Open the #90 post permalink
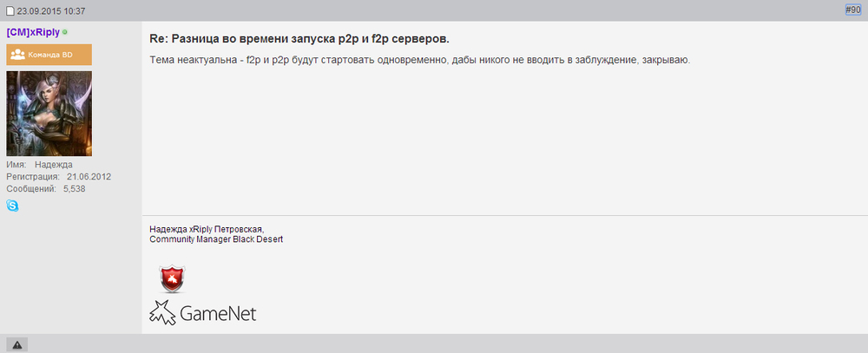Viewport: 868px width, 353px height. (852, 10)
